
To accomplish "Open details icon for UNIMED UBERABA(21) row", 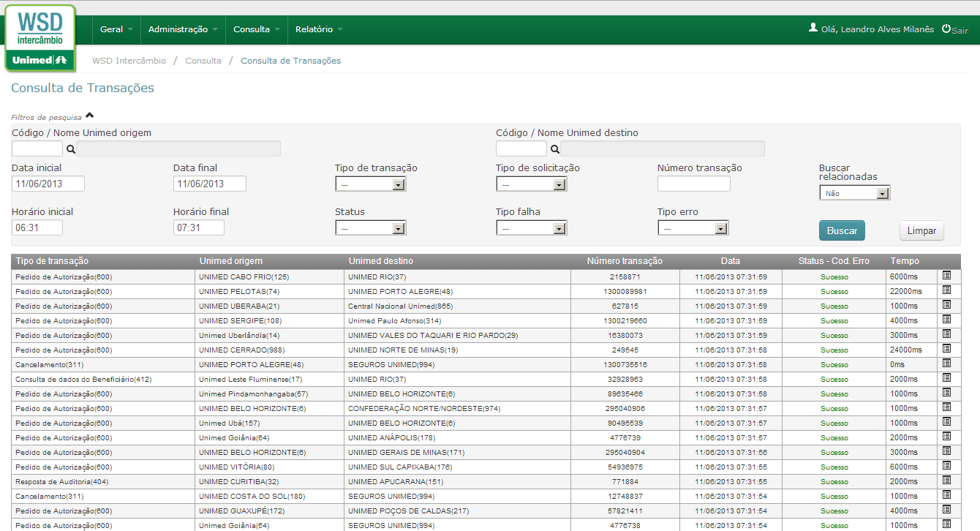I will (946, 305).
